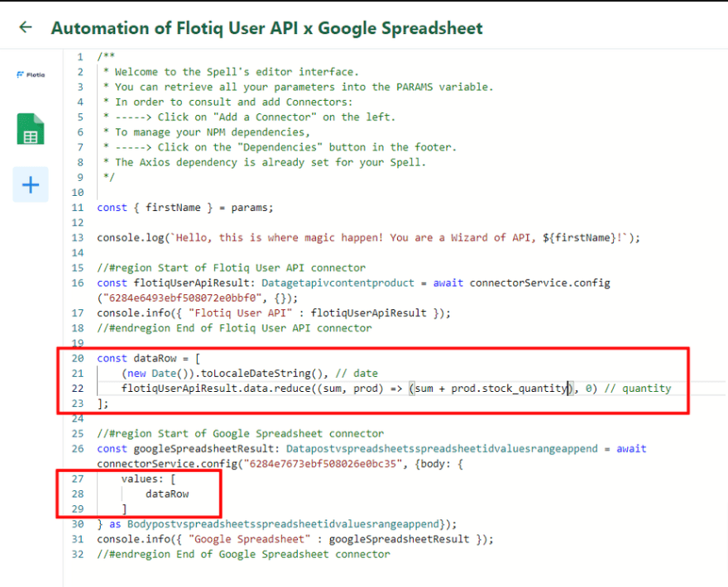Click the page title Automation of Flotiq User API

pyautogui.click(x=267, y=28)
